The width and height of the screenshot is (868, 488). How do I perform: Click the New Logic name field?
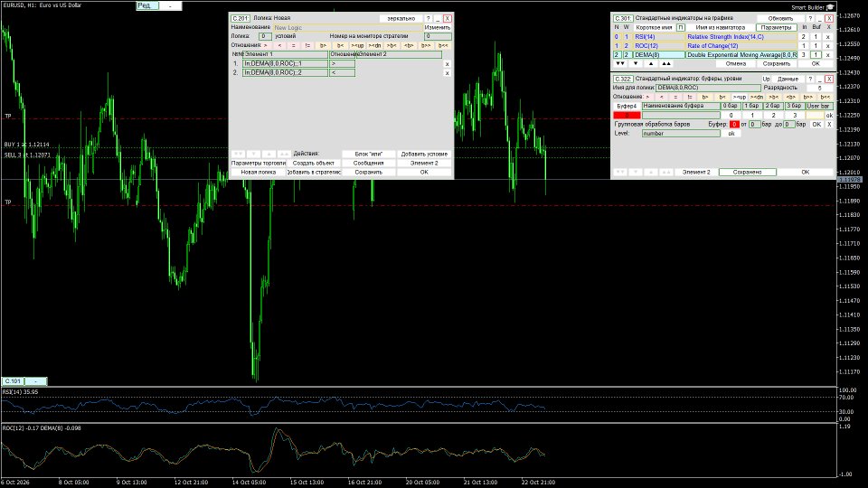346,27
